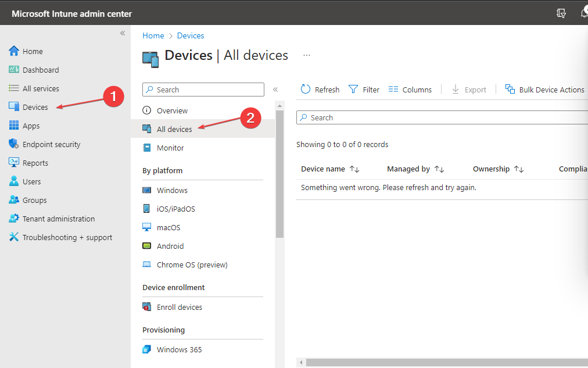Sort by Ownership column arrows
The height and width of the screenshot is (368, 588).
pyautogui.click(x=519, y=169)
